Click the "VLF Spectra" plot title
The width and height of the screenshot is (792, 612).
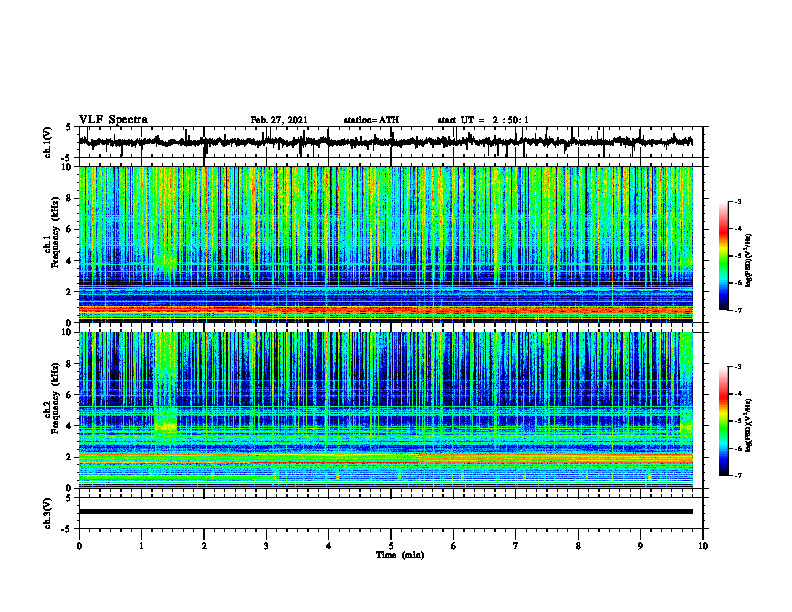click(113, 119)
